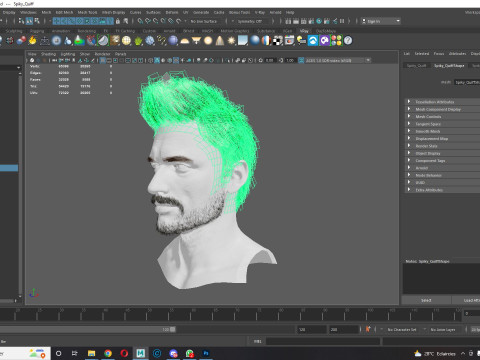Viewport: 480px width, 360px height.
Task: Open the viewport Shading menu
Action: (48, 54)
